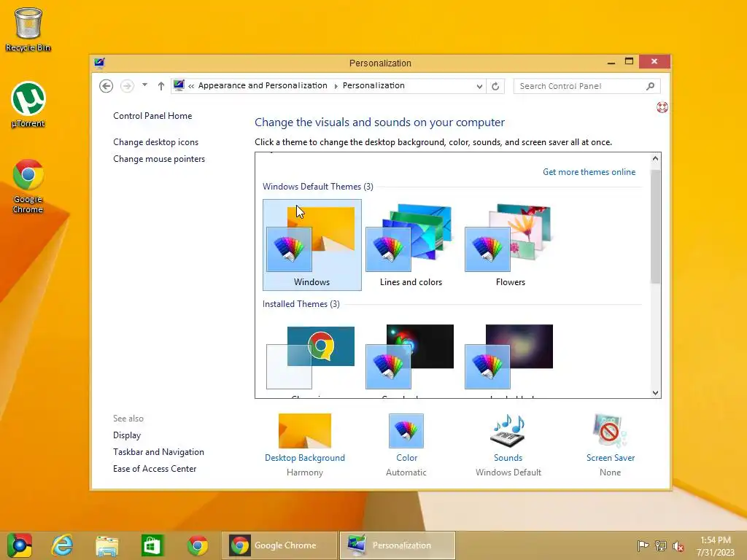Select the Flowers theme
This screenshot has width=747, height=560.
tap(510, 245)
